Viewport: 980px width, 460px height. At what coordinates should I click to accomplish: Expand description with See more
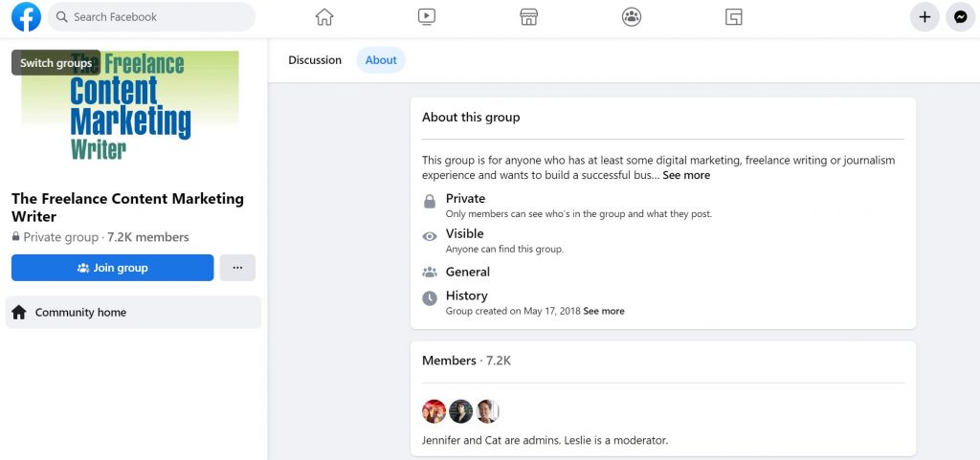click(x=686, y=175)
